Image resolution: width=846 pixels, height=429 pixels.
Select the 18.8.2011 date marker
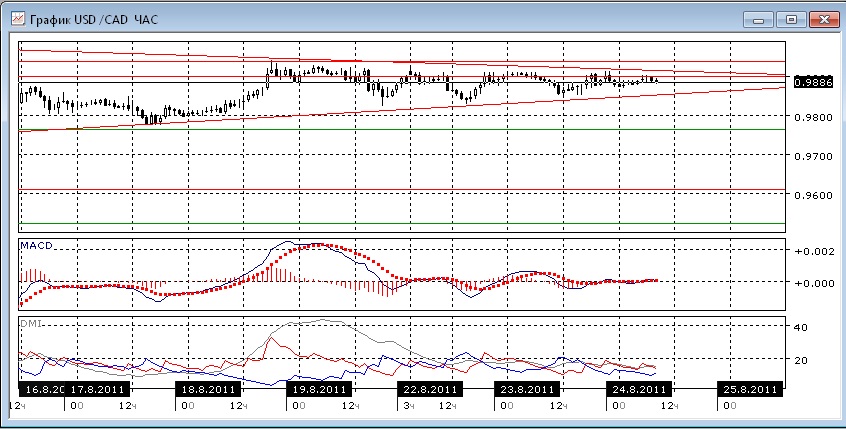(x=208, y=389)
